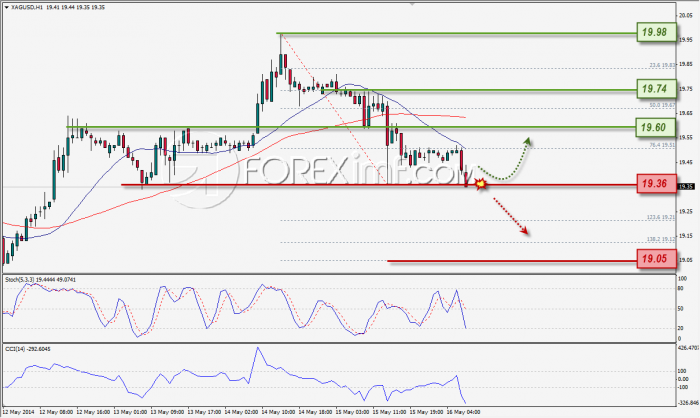Click the chart shift marker at top
The width and height of the screenshot is (700, 418).
pos(412,4)
